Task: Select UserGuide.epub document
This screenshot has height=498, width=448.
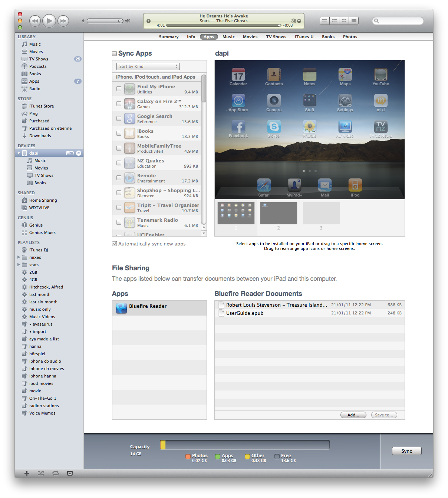Action: tap(310, 313)
